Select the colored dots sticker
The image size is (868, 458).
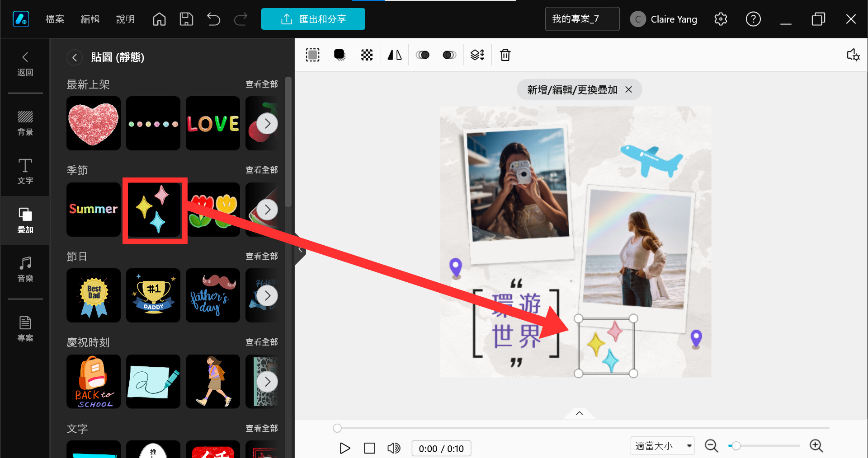[x=153, y=123]
